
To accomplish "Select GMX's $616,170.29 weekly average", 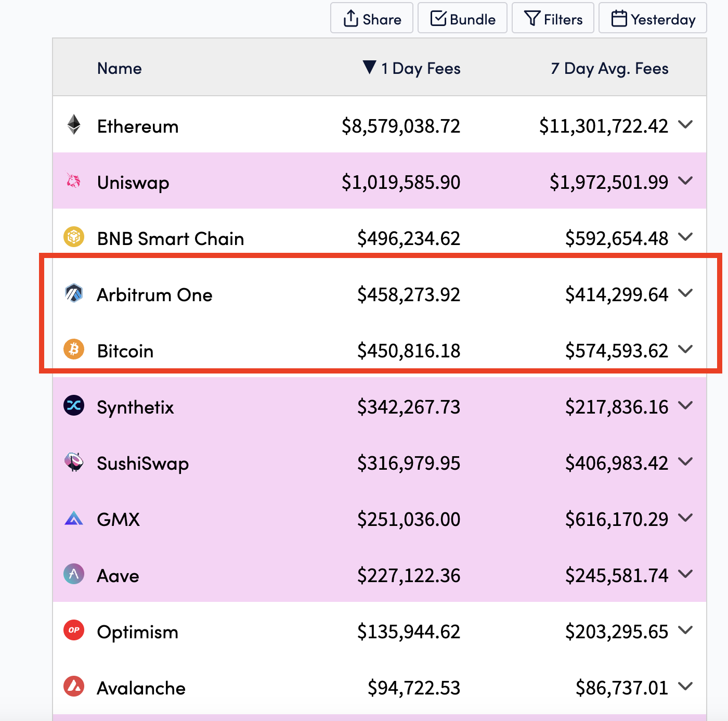I will pos(617,520).
